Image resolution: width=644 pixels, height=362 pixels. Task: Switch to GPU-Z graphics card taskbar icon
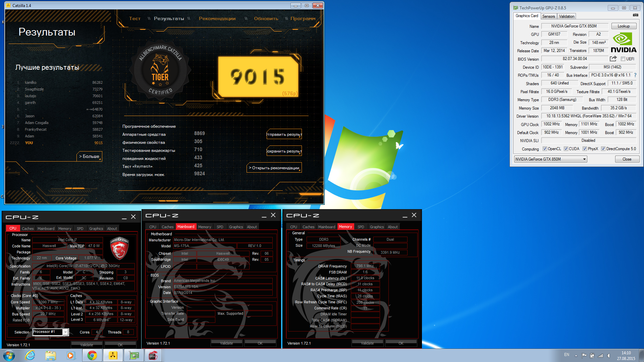[x=134, y=355]
